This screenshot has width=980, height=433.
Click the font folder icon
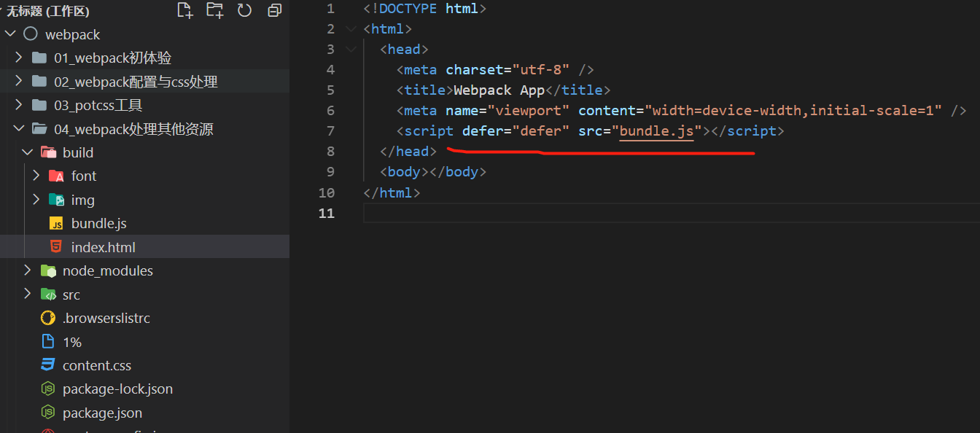(x=57, y=176)
